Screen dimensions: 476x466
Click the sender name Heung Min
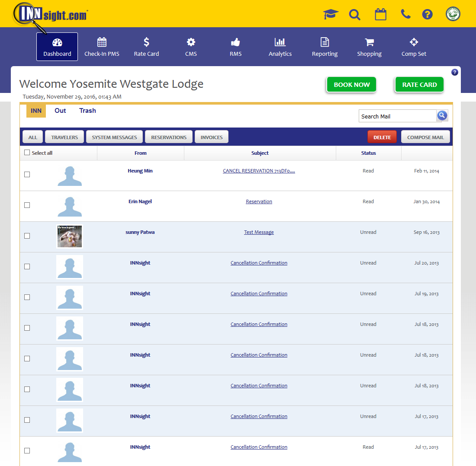click(x=140, y=171)
